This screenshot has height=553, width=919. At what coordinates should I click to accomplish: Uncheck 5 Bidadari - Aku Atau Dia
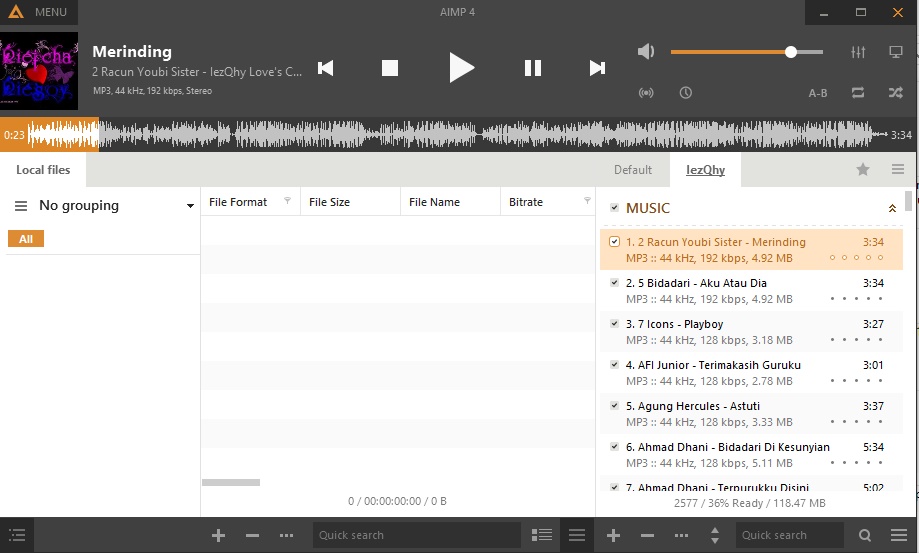click(x=614, y=282)
